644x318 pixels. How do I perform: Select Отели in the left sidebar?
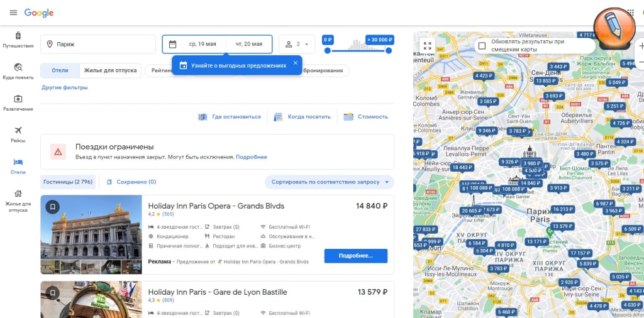[18, 166]
